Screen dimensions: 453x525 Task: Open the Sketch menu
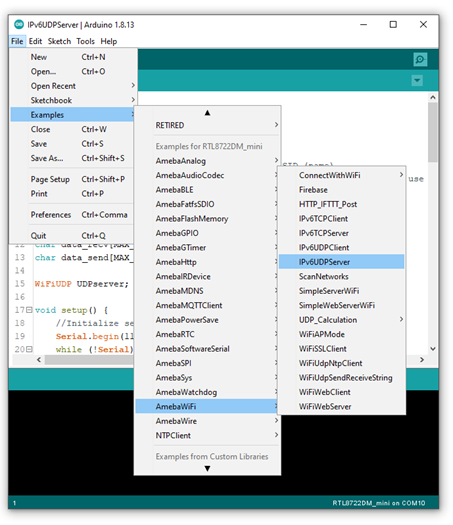point(59,41)
